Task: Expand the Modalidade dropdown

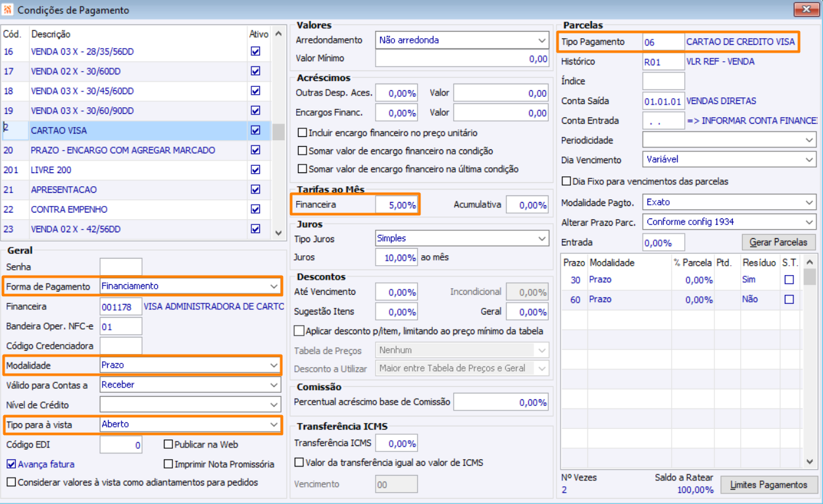Action: point(274,365)
